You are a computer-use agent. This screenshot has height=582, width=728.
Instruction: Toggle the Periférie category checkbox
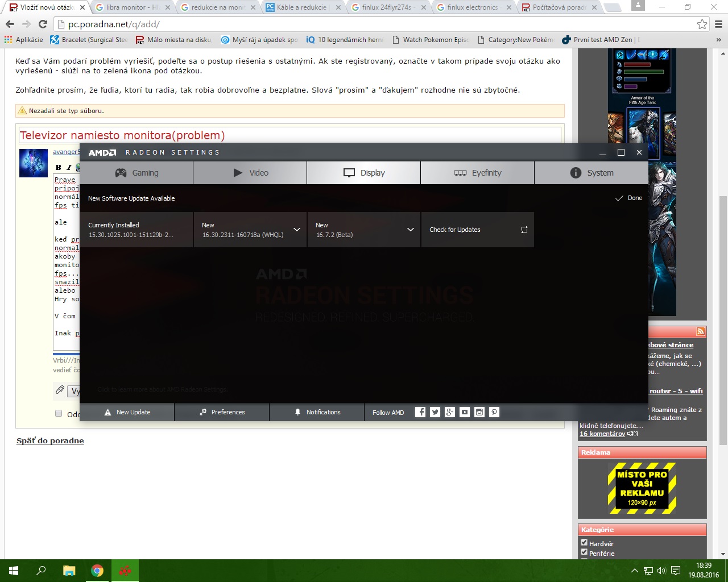click(x=584, y=552)
